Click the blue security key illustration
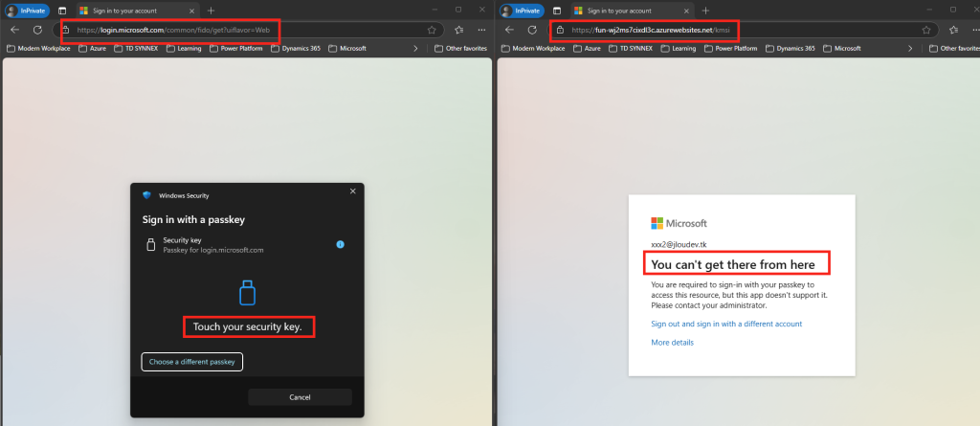The image size is (980, 426). [x=248, y=293]
